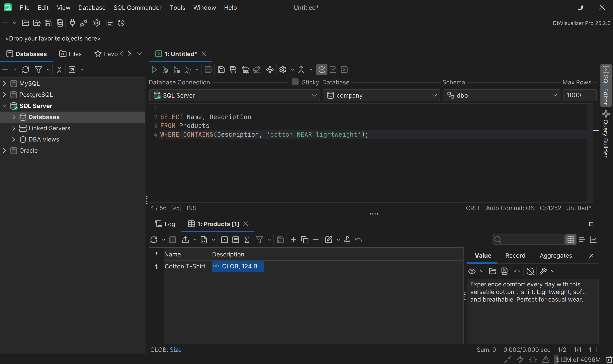Image resolution: width=613 pixels, height=364 pixels.
Task: Click the trash garbage collection icon
Action: pyautogui.click(x=609, y=360)
